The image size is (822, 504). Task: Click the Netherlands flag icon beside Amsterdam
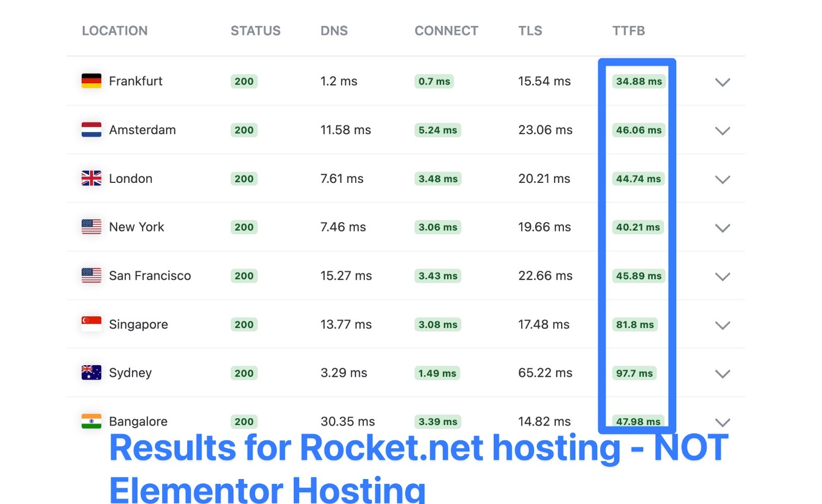point(91,130)
